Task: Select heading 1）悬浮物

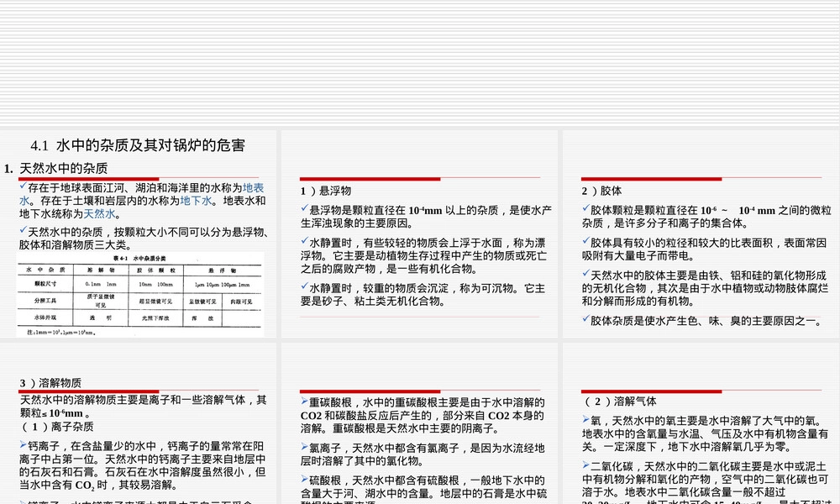Action: (x=326, y=191)
